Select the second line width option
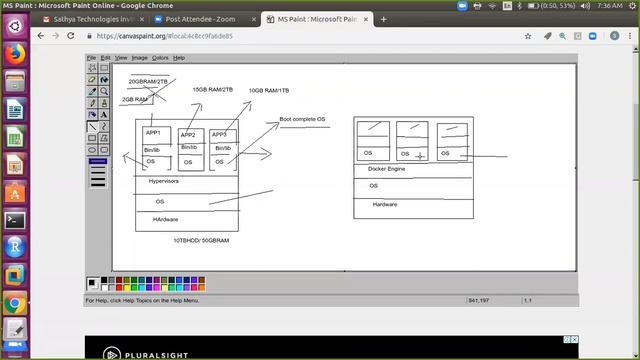The height and width of the screenshot is (360, 640). tap(98, 167)
